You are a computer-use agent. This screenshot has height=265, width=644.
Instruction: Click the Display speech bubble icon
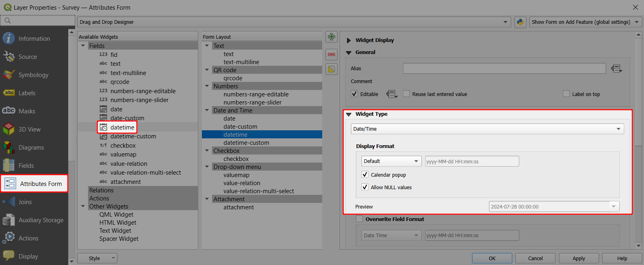click(8, 256)
